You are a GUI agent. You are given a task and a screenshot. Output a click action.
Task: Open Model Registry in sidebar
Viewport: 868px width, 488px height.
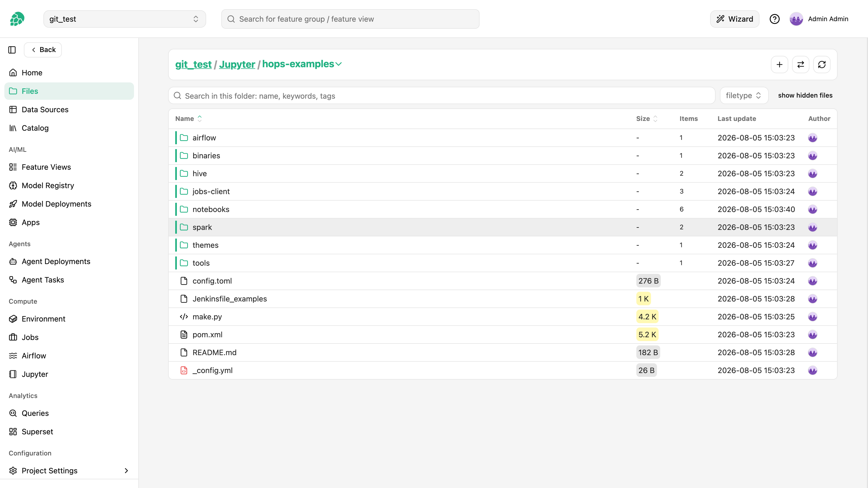pyautogui.click(x=69, y=185)
